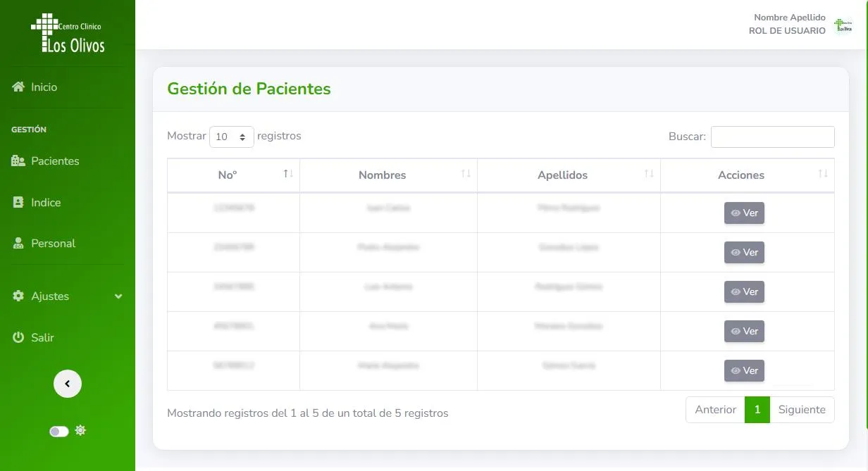
Task: Click the Ajustes gear icon
Action: click(x=18, y=296)
